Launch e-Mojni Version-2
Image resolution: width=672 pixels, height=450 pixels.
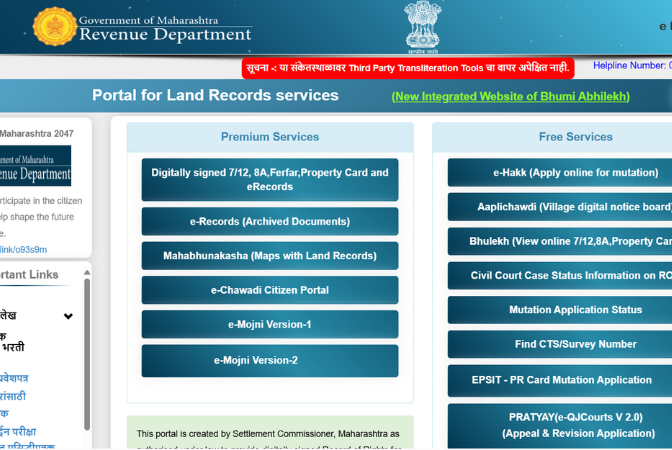(x=270, y=360)
